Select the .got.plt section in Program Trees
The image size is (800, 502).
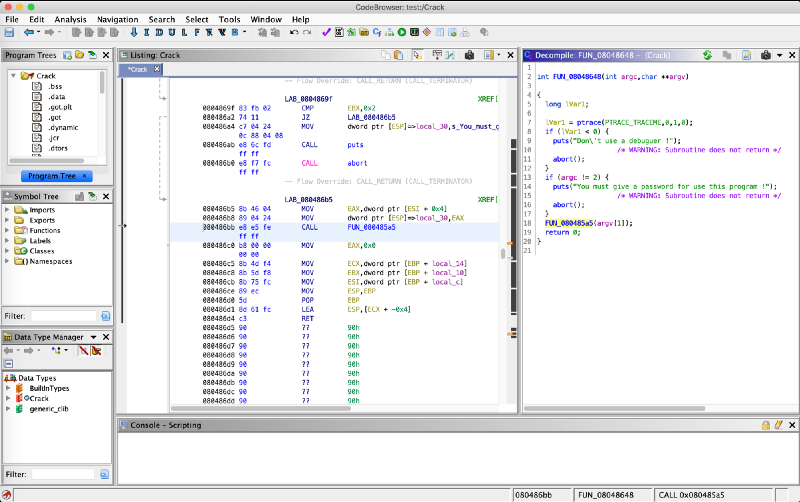[60, 107]
